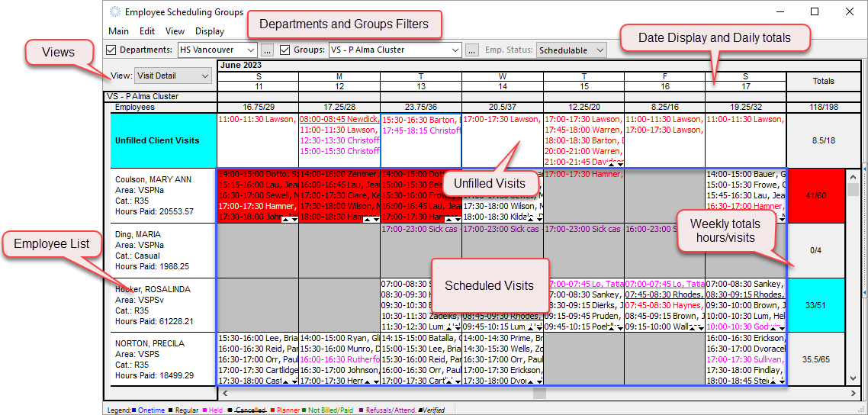The height and width of the screenshot is (415, 868).
Task: Click the ellipsis button beside Departments dropdown
Action: pos(267,50)
